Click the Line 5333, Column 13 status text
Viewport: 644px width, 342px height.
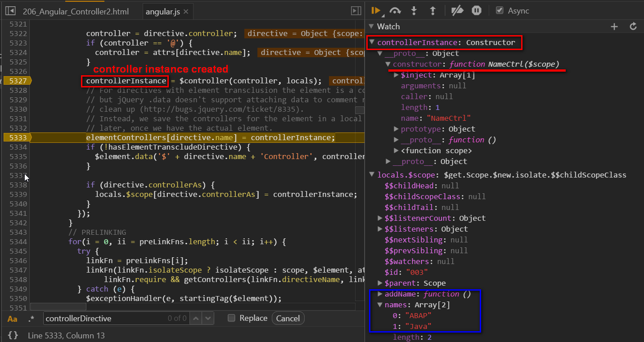[x=66, y=335]
